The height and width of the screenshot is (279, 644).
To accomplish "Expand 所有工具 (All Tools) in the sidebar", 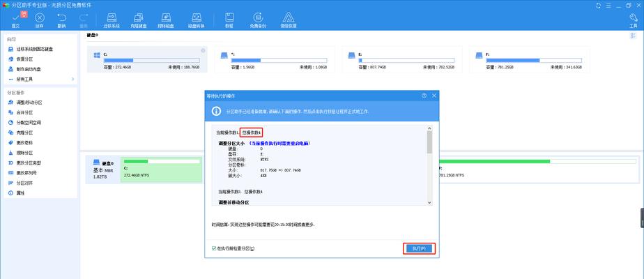I will pyautogui.click(x=41, y=79).
